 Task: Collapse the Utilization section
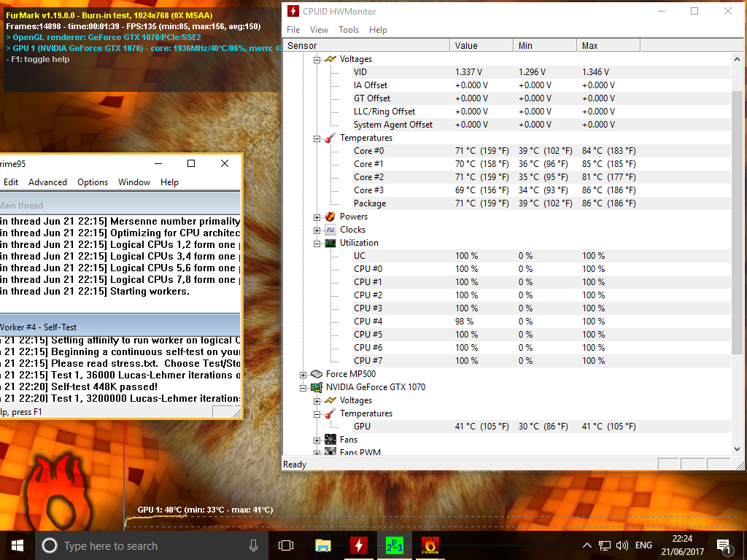tap(317, 244)
